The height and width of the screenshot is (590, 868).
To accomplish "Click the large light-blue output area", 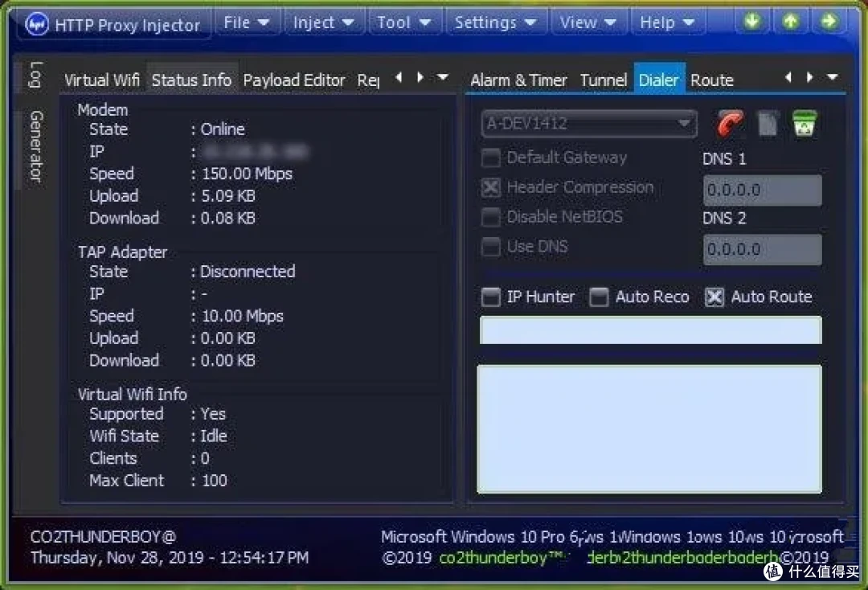I will [x=649, y=428].
